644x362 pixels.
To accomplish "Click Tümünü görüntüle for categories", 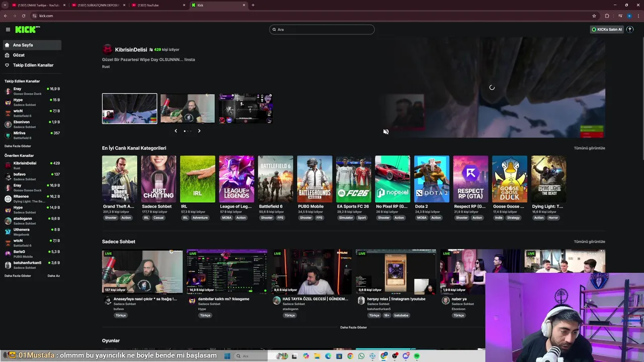I will pyautogui.click(x=589, y=148).
